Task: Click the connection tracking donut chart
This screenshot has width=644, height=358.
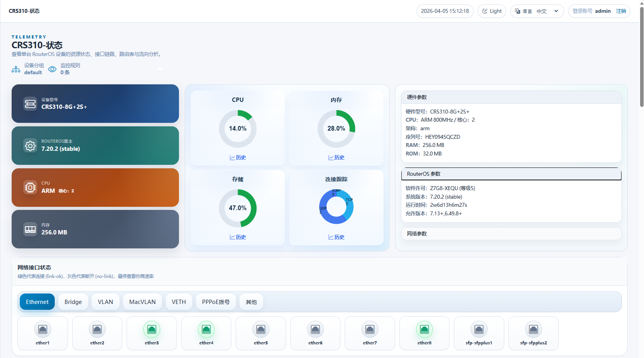Action: point(336,207)
